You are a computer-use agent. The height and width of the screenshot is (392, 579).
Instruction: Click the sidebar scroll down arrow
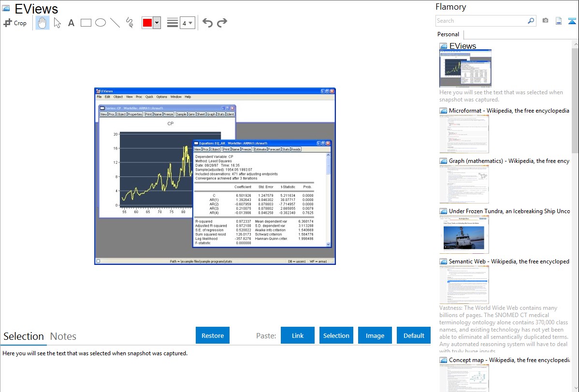tap(575, 388)
